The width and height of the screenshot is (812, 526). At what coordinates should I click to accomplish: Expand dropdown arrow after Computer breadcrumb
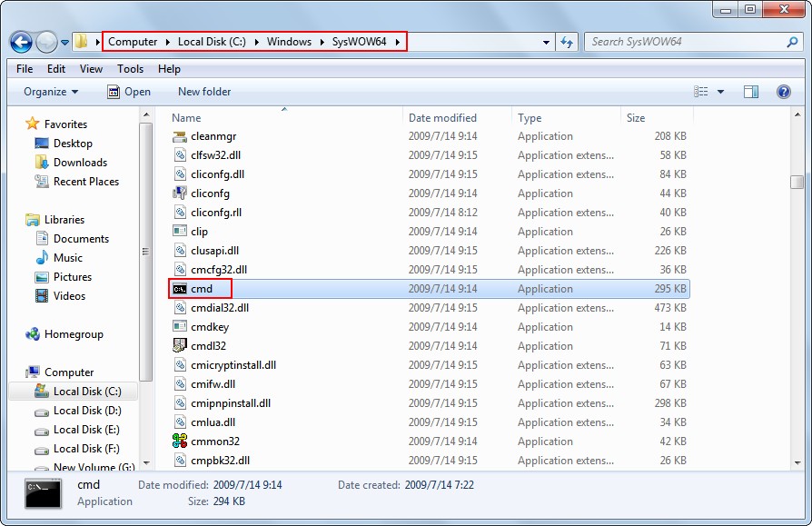[x=167, y=42]
